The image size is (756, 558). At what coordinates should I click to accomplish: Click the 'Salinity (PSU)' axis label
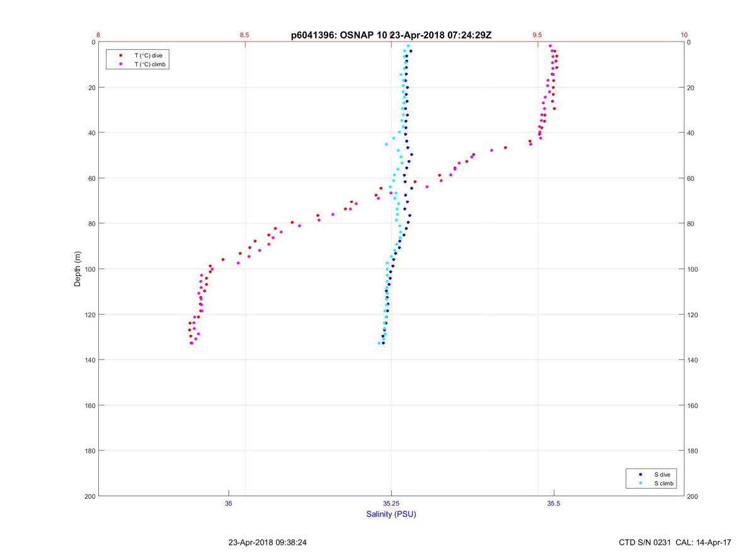(391, 514)
